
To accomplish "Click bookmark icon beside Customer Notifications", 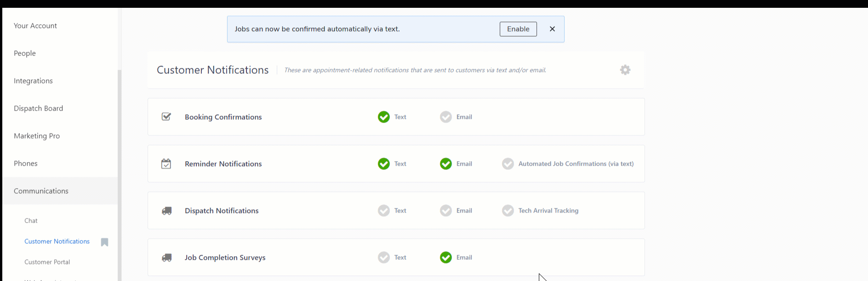I will point(104,242).
